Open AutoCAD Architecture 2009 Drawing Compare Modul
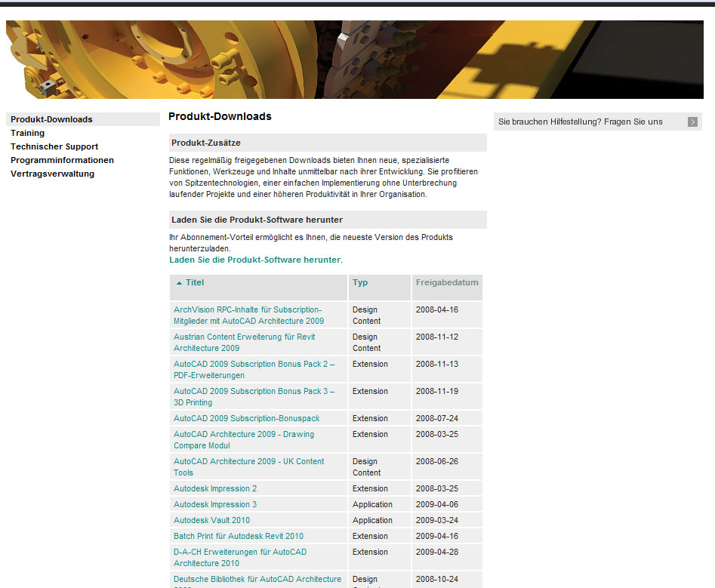This screenshot has width=715, height=588. point(244,440)
